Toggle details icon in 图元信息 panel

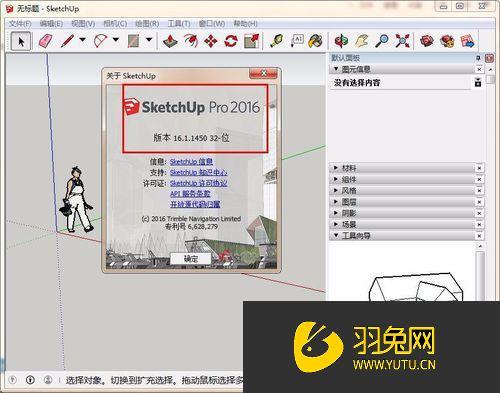point(478,82)
